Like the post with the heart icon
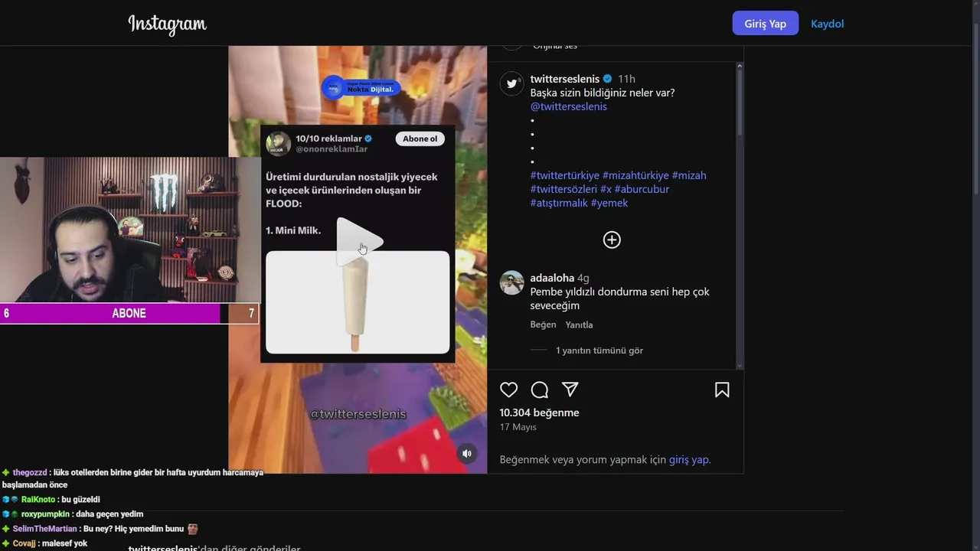Viewport: 980px width, 551px height. tap(509, 390)
